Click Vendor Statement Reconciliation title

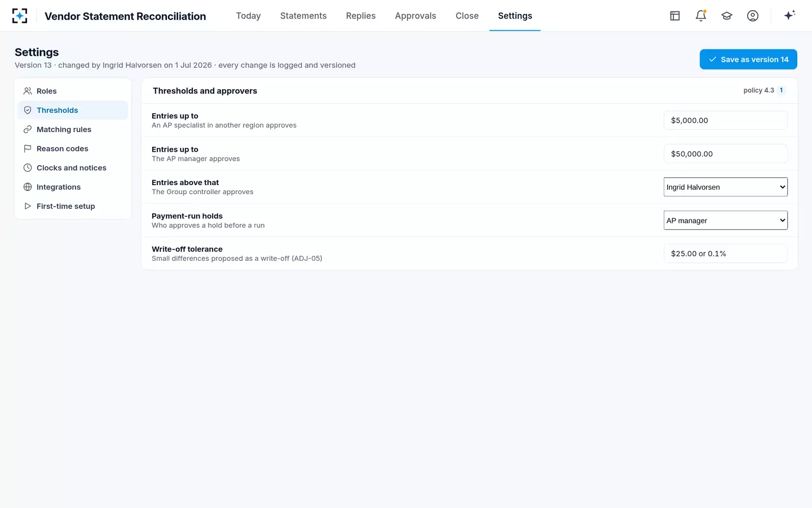click(x=125, y=16)
